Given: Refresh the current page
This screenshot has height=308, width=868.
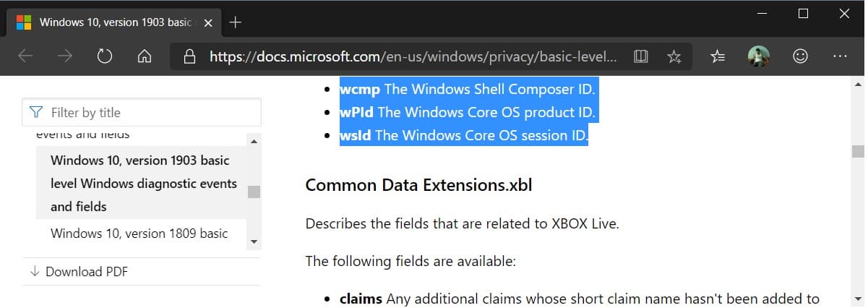Looking at the screenshot, I should pyautogui.click(x=105, y=56).
